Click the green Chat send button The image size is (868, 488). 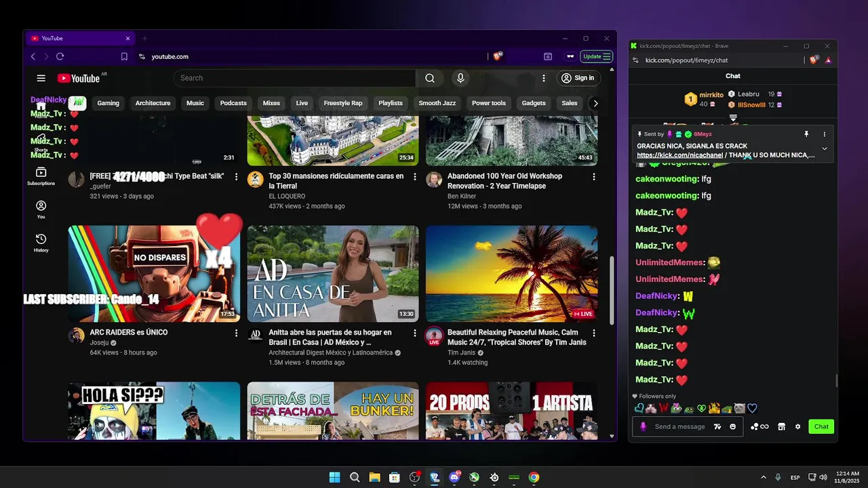(x=821, y=426)
